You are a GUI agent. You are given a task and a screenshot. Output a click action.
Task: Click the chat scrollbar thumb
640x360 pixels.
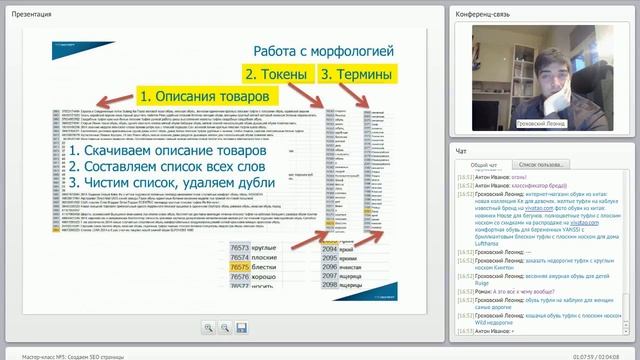pyautogui.click(x=627, y=307)
